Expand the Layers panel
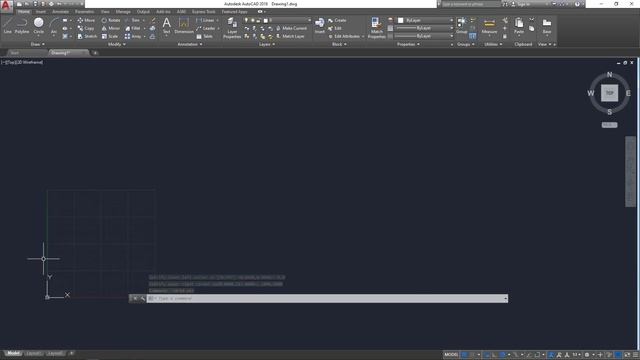 pyautogui.click(x=267, y=44)
